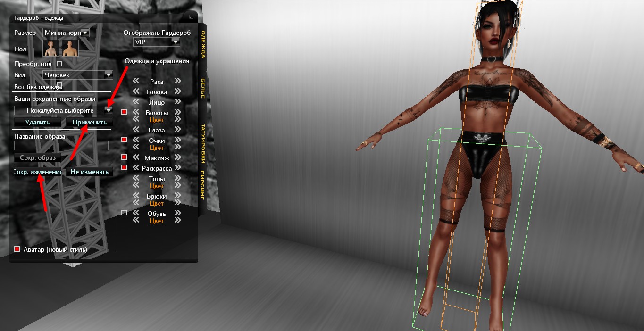
Task: Click the Удалить button
Action: pos(37,122)
